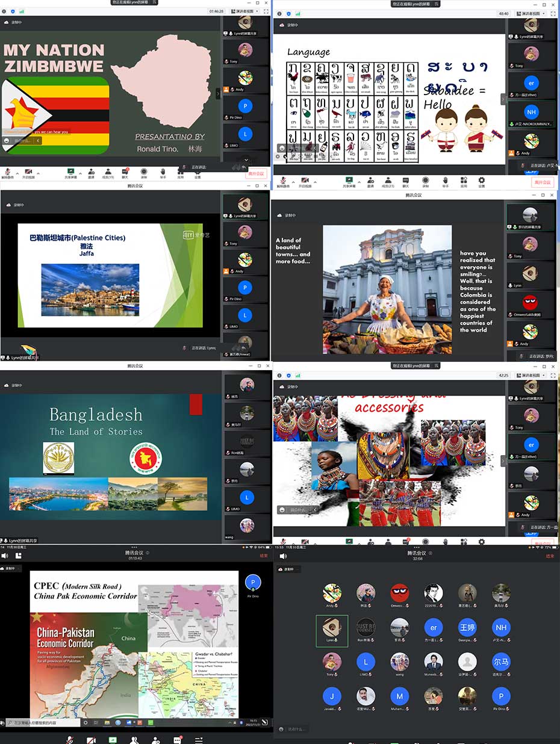560x744 pixels.
Task: Raise hand in the Laos Language meeting toolbar
Action: [444, 180]
